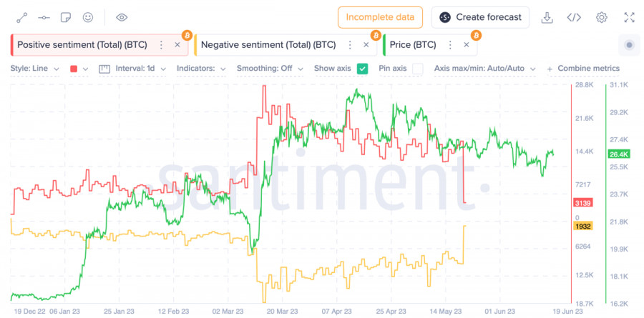
Task: Toggle the eye visibility icon
Action: click(122, 17)
